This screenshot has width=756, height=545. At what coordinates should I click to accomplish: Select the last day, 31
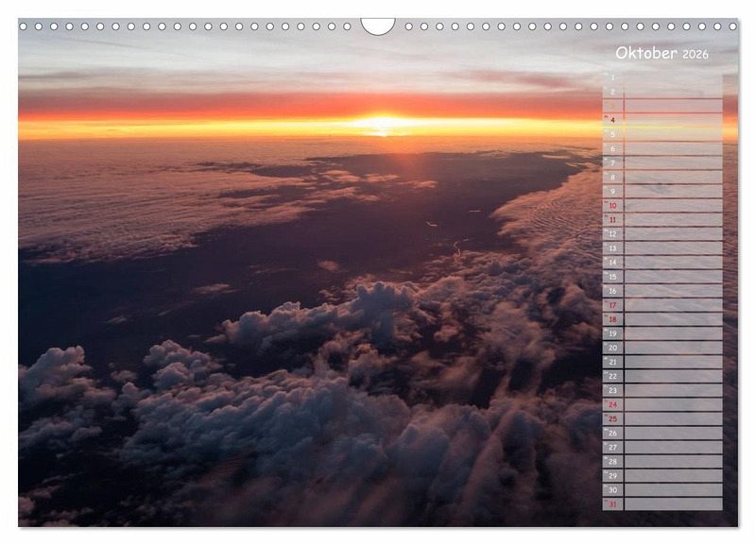coord(612,503)
